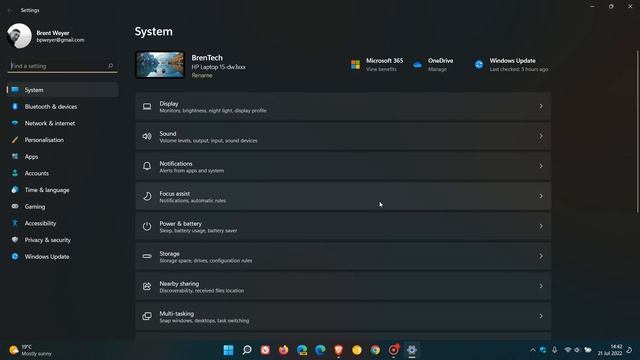Click the Sound speaker icon
640x360 pixels.
click(147, 136)
